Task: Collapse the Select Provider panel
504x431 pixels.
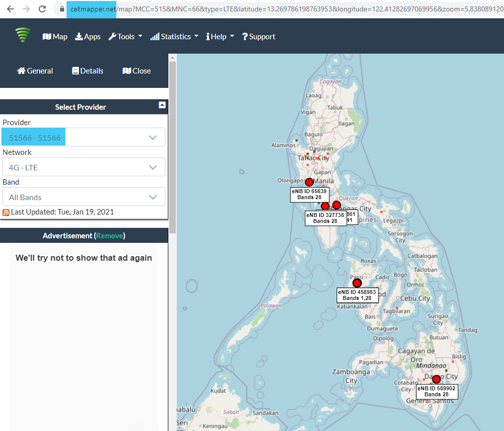Action: point(162,105)
